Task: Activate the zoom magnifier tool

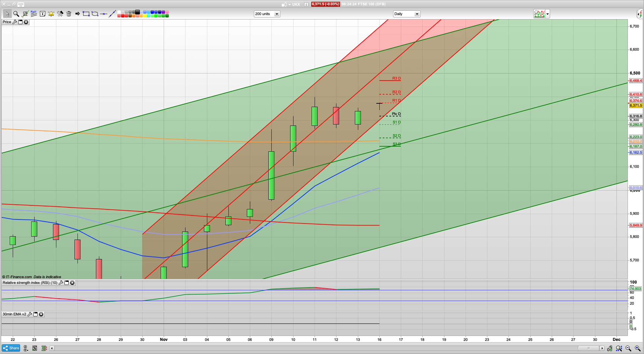Action: point(16,14)
